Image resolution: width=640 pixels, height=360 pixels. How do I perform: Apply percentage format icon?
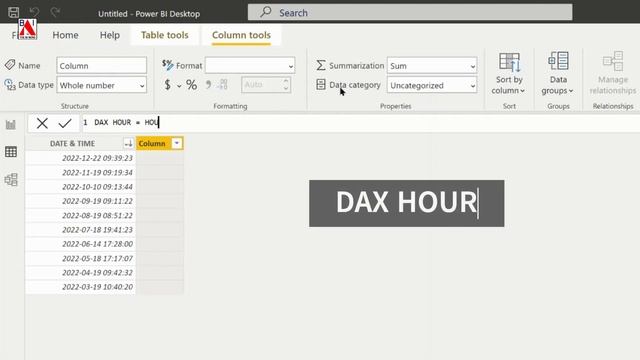pyautogui.click(x=191, y=85)
